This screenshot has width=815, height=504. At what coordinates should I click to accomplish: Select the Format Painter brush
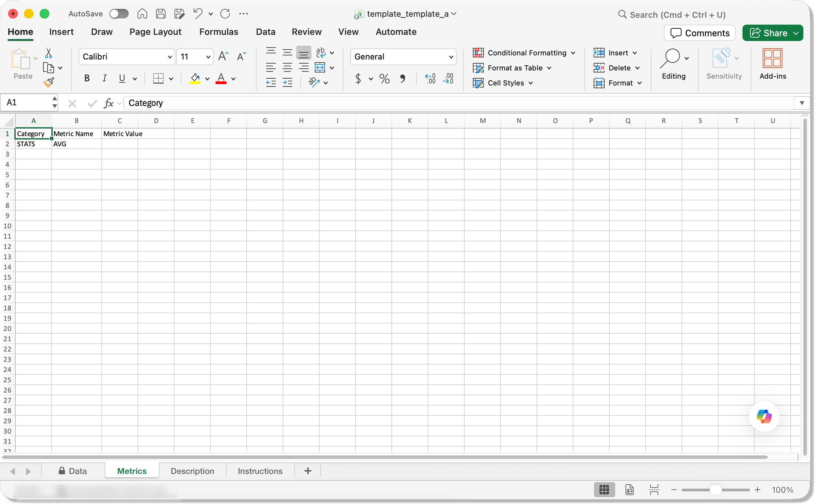tap(49, 82)
